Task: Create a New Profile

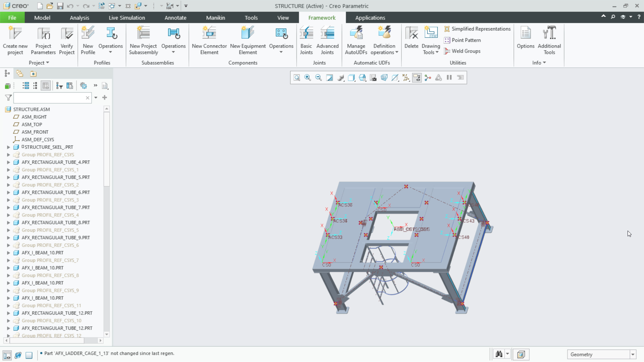Action: pos(88,41)
